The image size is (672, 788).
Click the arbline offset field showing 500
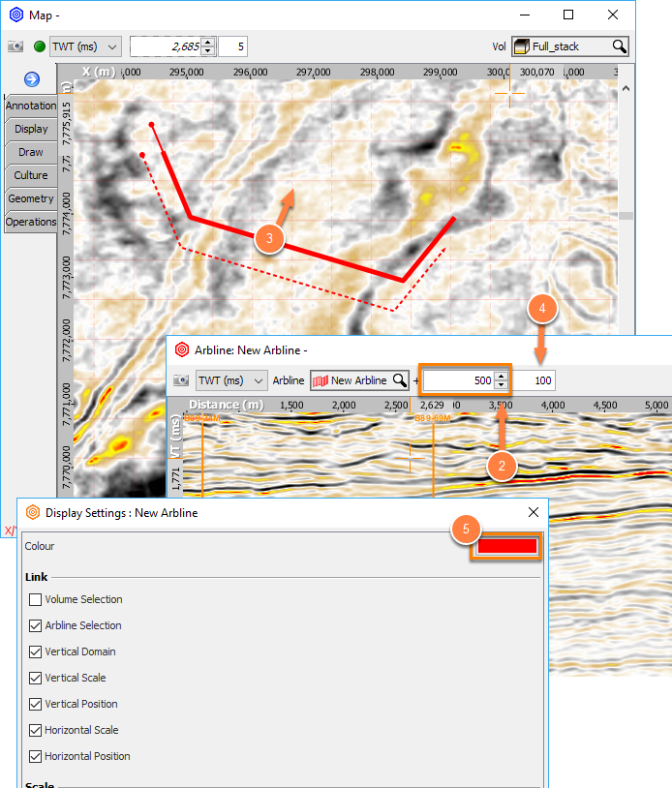coord(459,380)
